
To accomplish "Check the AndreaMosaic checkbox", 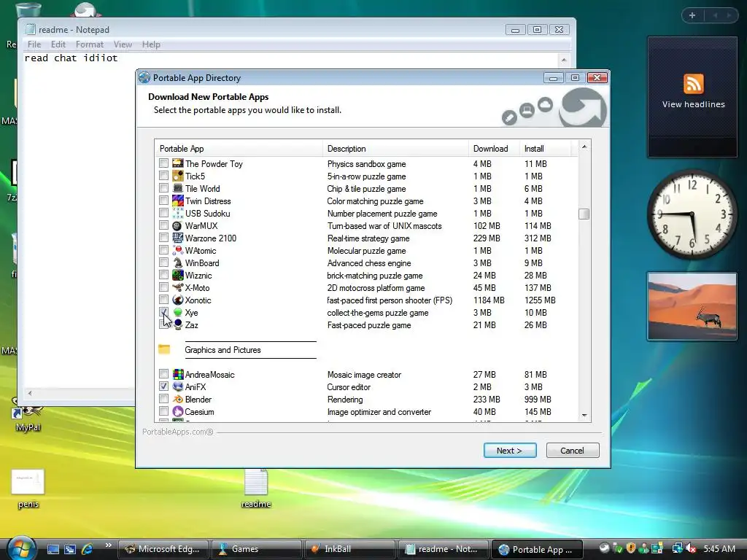I will pos(163,374).
